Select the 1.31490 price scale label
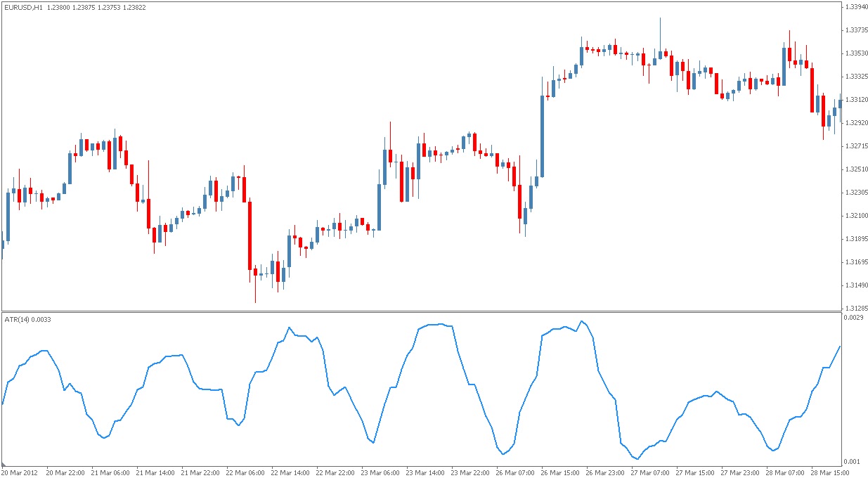This screenshot has height=478, width=868. tap(855, 285)
